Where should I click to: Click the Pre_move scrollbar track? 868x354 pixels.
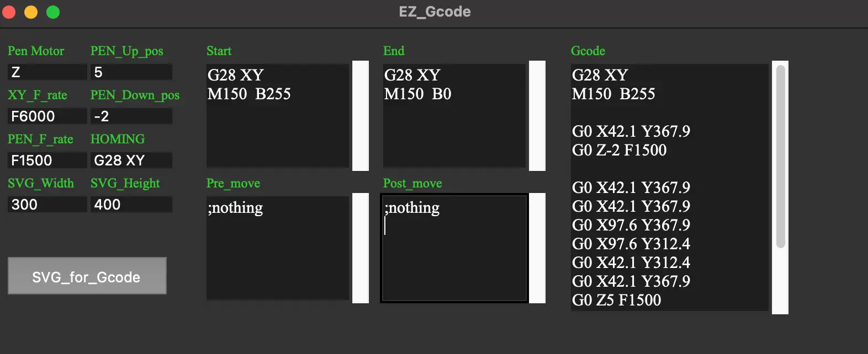point(361,248)
